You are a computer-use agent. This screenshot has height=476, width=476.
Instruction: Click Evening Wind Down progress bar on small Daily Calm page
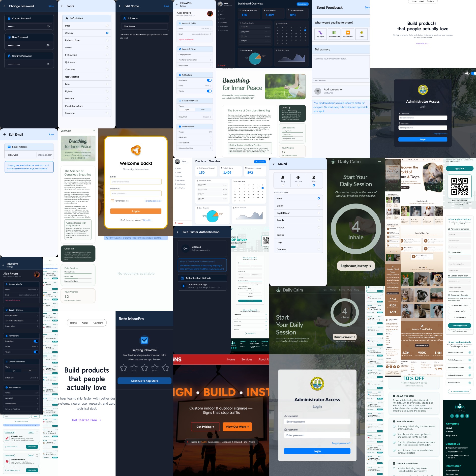[x=78, y=283]
